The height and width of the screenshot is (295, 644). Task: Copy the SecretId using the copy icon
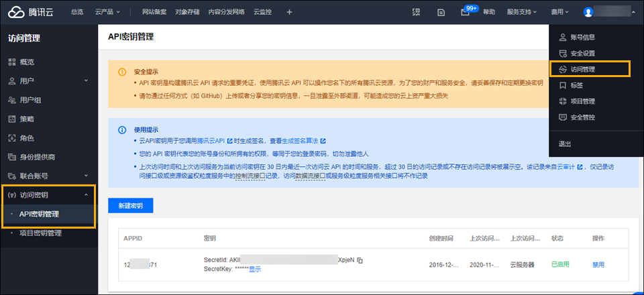click(x=360, y=259)
